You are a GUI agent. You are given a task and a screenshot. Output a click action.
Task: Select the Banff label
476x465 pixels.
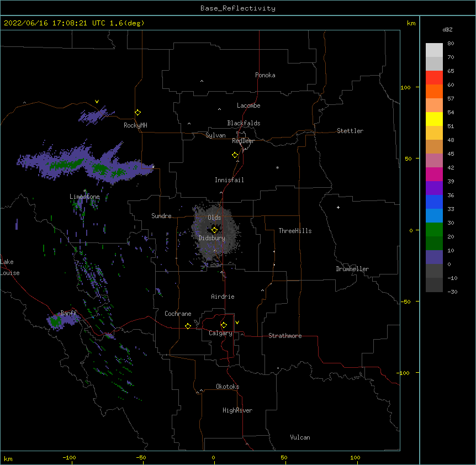(68, 313)
